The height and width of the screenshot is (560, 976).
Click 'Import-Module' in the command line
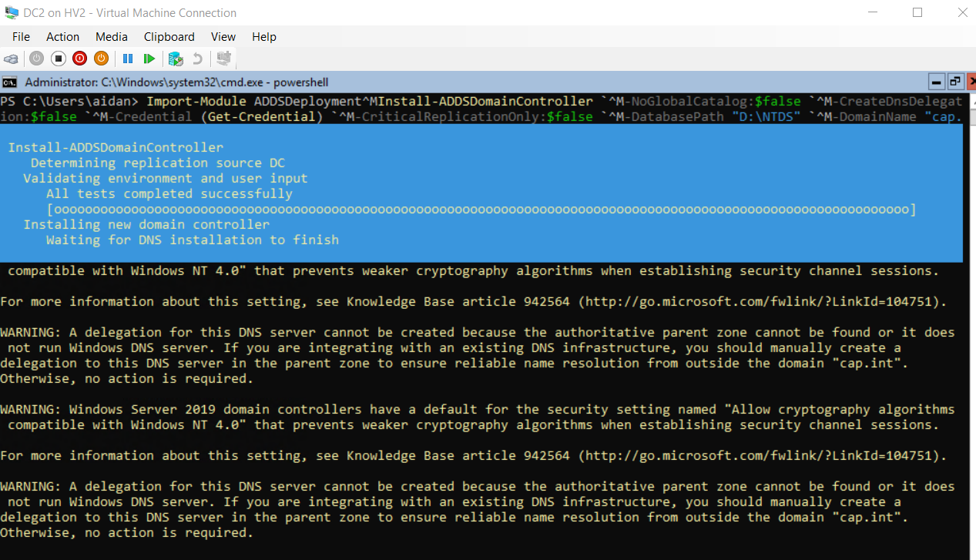[196, 102]
